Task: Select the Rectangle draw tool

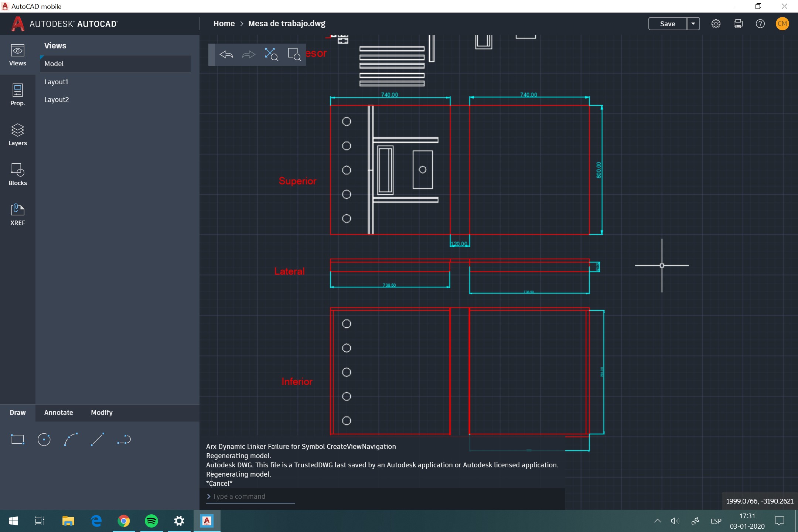Action: point(18,439)
